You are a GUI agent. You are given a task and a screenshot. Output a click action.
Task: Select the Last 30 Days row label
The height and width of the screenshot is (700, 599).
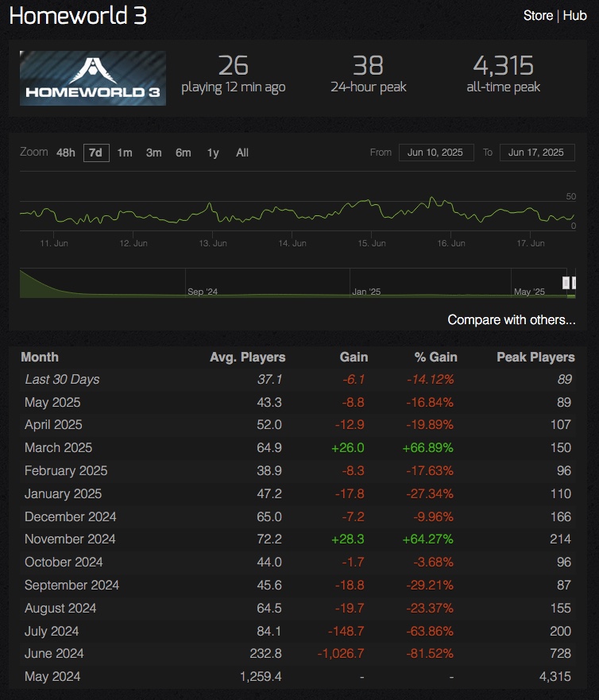(62, 380)
